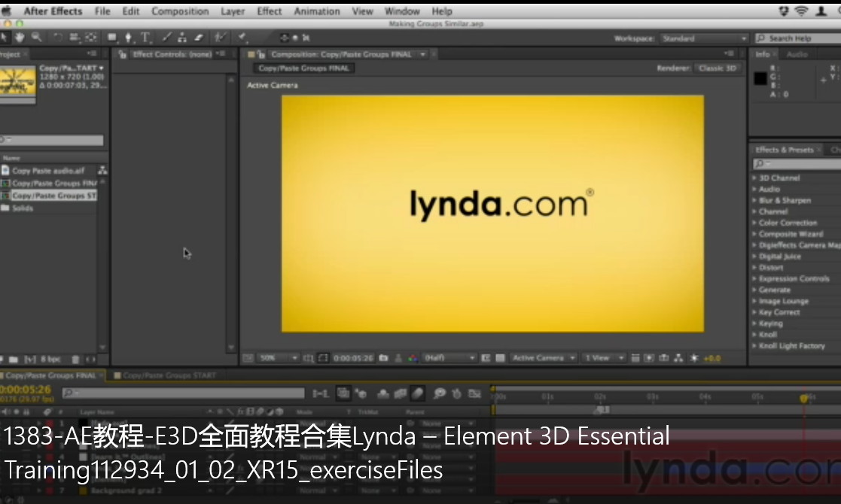Click the Effects & Presets search field
Screen dimensions: 841x504
pos(797,163)
